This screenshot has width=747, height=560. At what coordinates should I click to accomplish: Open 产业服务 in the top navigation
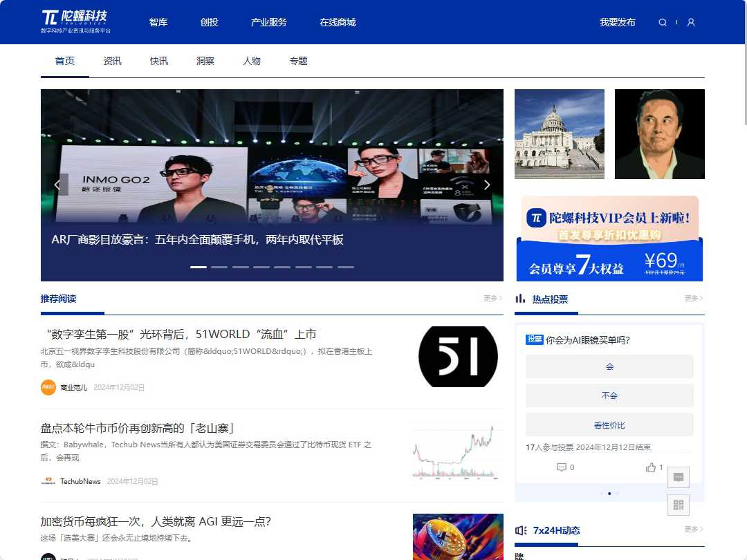(x=268, y=22)
